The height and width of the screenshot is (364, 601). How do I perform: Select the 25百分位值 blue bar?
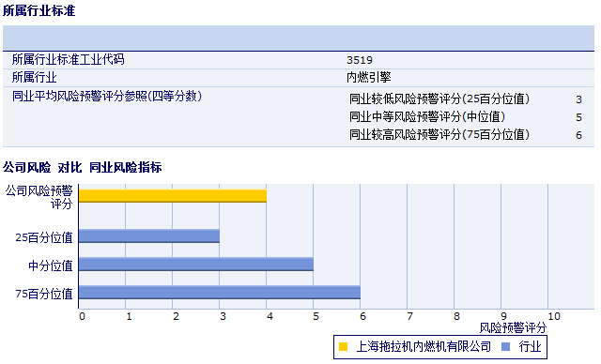(x=149, y=236)
